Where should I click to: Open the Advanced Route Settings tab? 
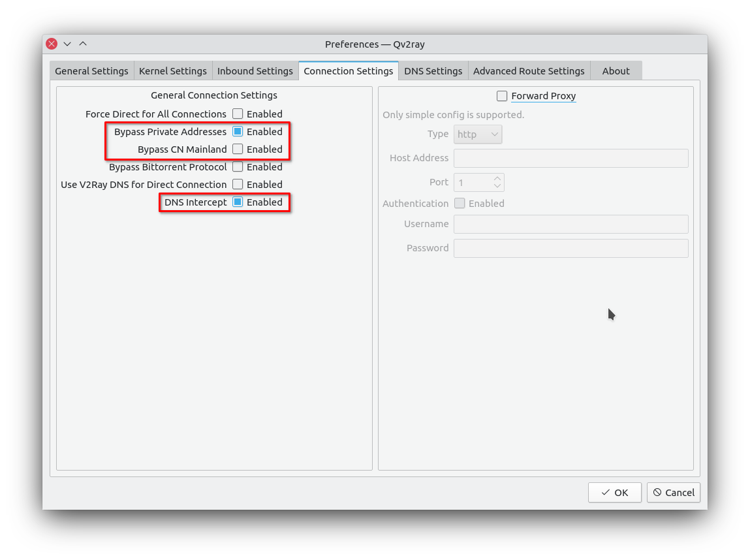pos(529,71)
